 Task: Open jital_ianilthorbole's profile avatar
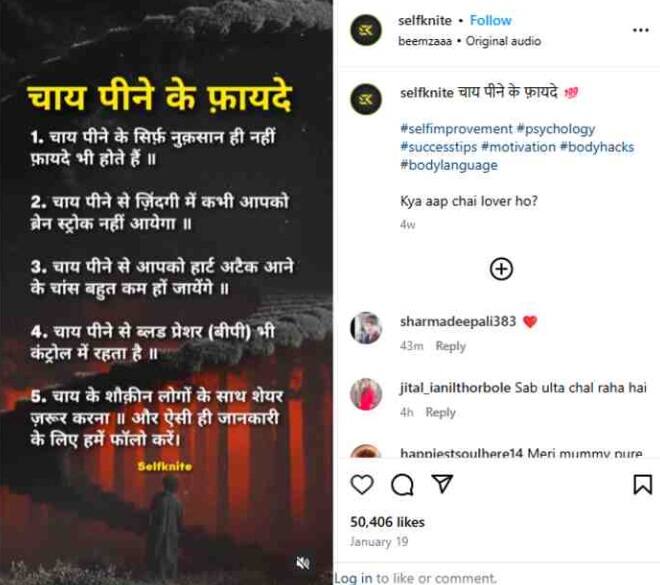(x=366, y=394)
